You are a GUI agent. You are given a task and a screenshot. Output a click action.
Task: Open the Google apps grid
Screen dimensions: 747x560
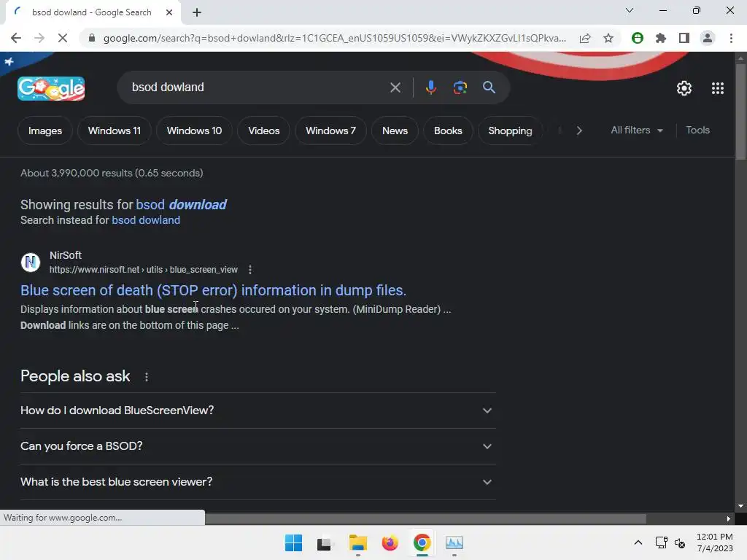click(x=718, y=88)
